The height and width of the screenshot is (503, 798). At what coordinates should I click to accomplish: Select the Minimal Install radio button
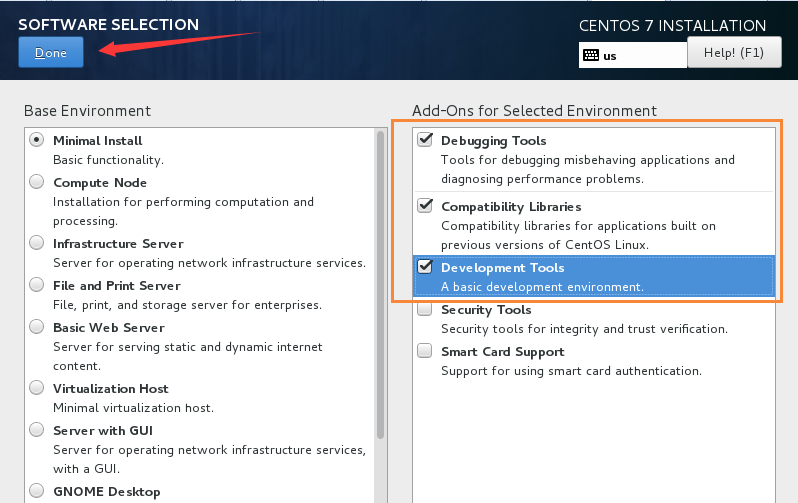coord(37,139)
